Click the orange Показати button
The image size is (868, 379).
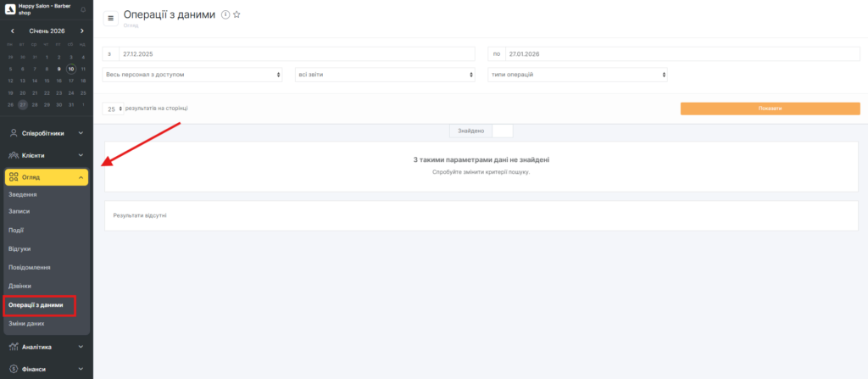tap(770, 109)
